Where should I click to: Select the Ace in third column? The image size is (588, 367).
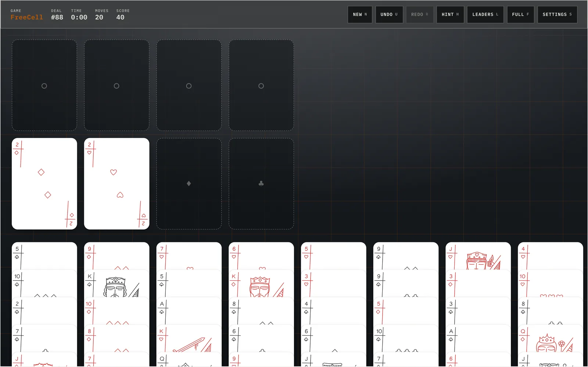pyautogui.click(x=189, y=311)
